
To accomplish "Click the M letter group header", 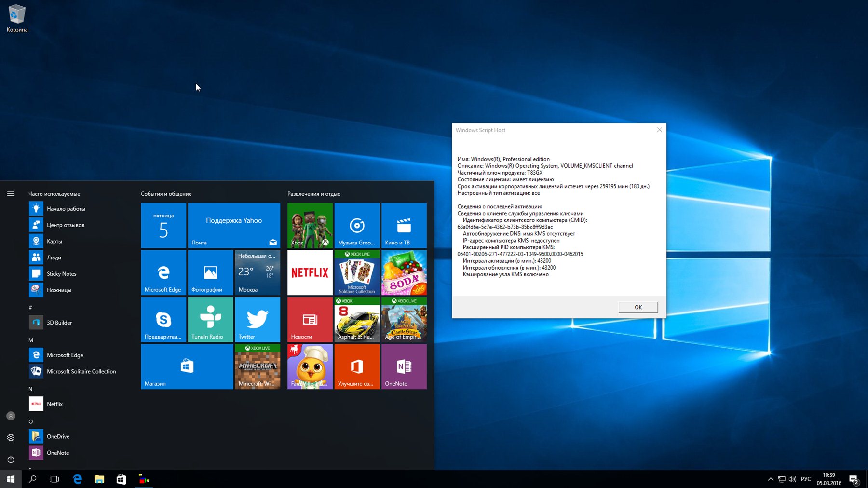I will (x=31, y=340).
